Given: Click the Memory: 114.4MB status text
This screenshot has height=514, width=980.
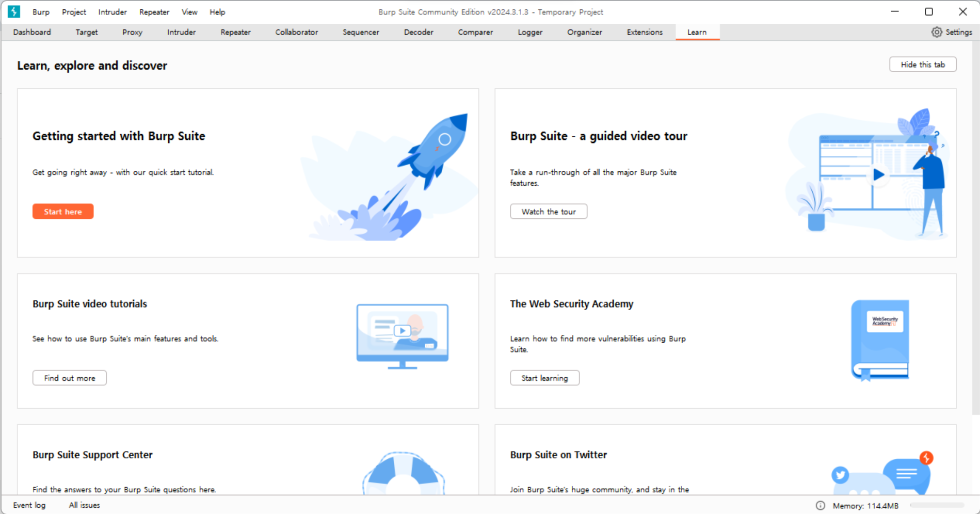Looking at the screenshot, I should pyautogui.click(x=865, y=506).
